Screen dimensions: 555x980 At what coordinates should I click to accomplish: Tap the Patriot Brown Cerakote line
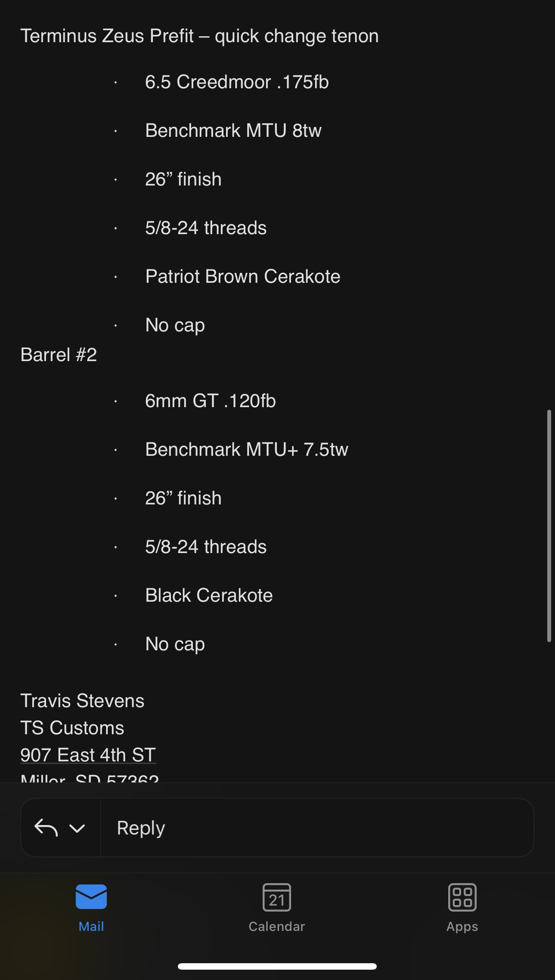[243, 276]
